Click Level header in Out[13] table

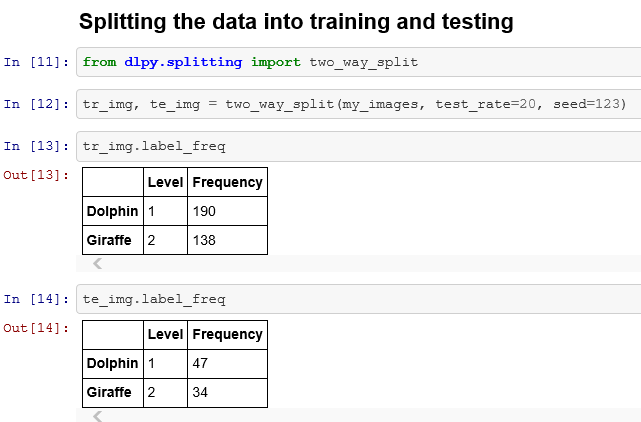pos(165,182)
